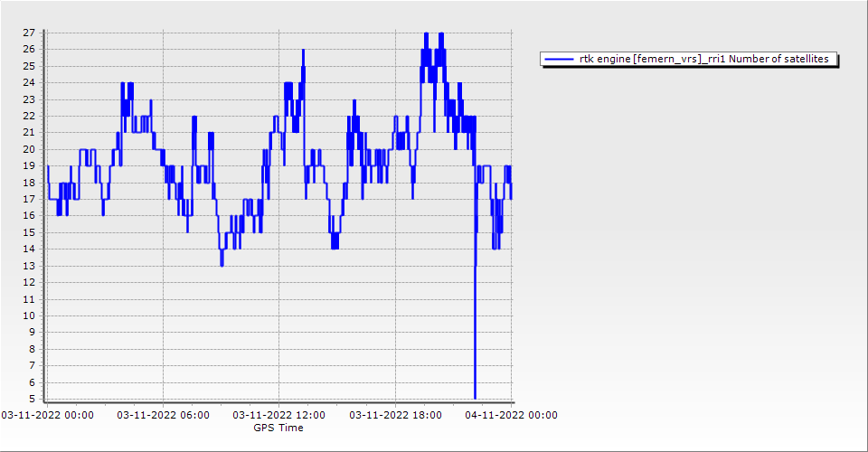Image resolution: width=868 pixels, height=452 pixels.
Task: Select the rtk engine Number of satellites legend entry
Action: [x=703, y=59]
